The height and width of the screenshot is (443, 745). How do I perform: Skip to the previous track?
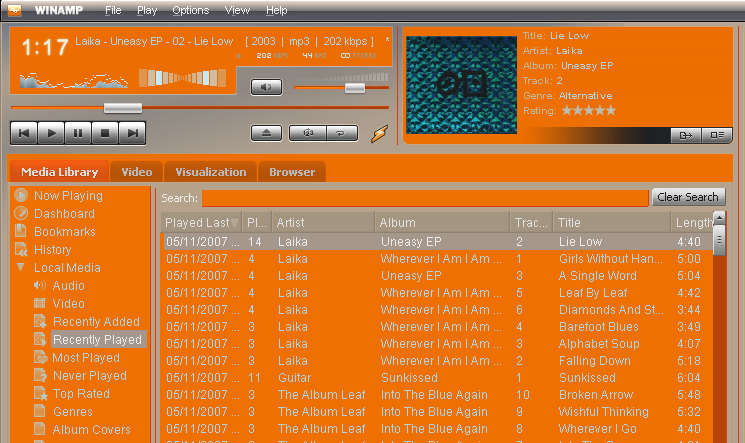pos(24,133)
